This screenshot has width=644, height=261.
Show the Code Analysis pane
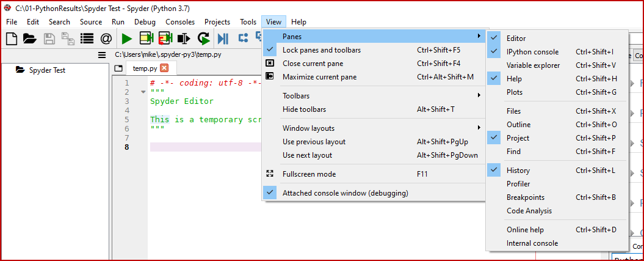coord(557,211)
